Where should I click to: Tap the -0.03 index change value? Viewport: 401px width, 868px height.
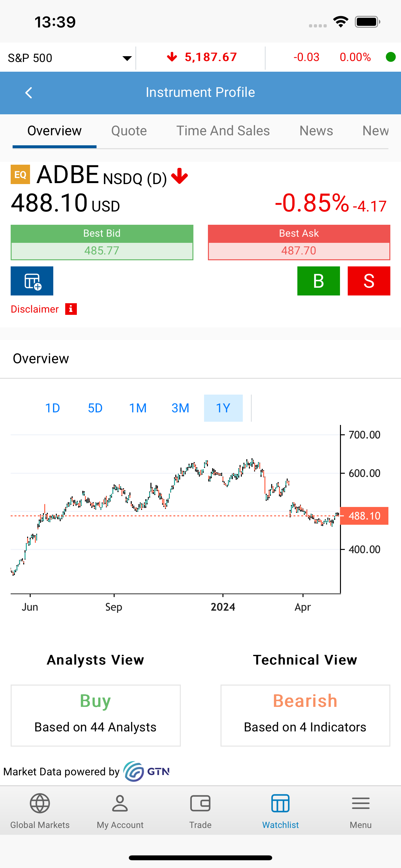point(306,57)
